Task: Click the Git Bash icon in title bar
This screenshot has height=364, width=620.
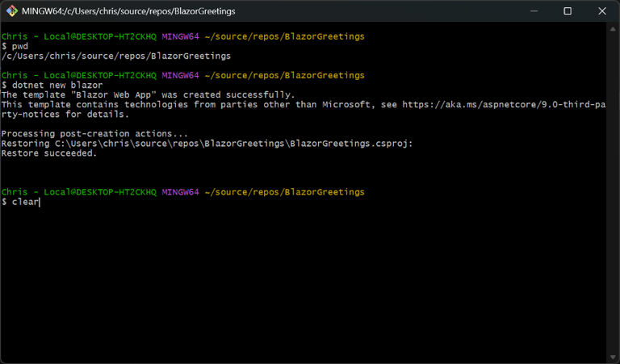Action: click(12, 11)
